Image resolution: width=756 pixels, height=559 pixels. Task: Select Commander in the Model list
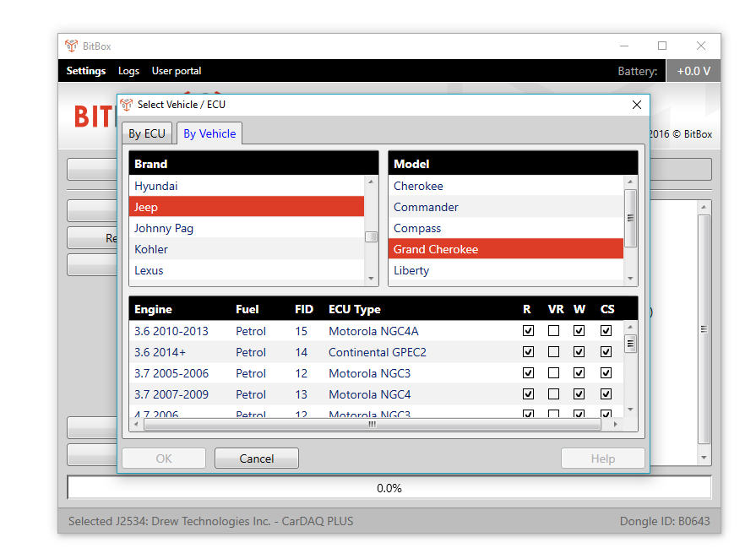426,207
